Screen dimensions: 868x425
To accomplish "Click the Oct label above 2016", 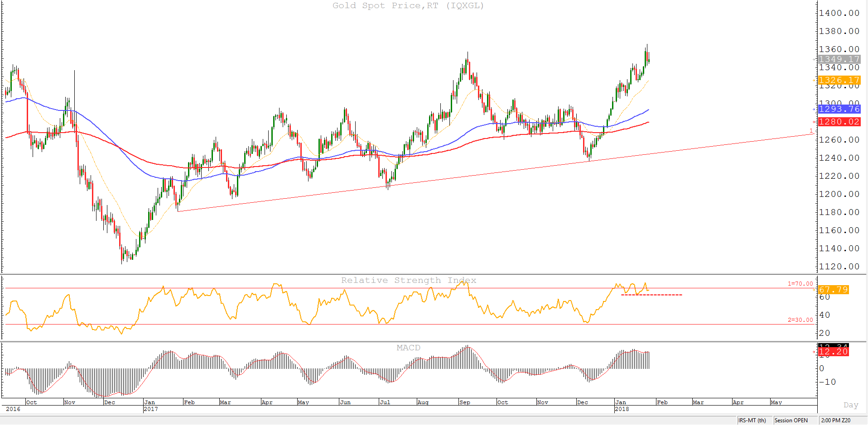I will click(x=32, y=402).
